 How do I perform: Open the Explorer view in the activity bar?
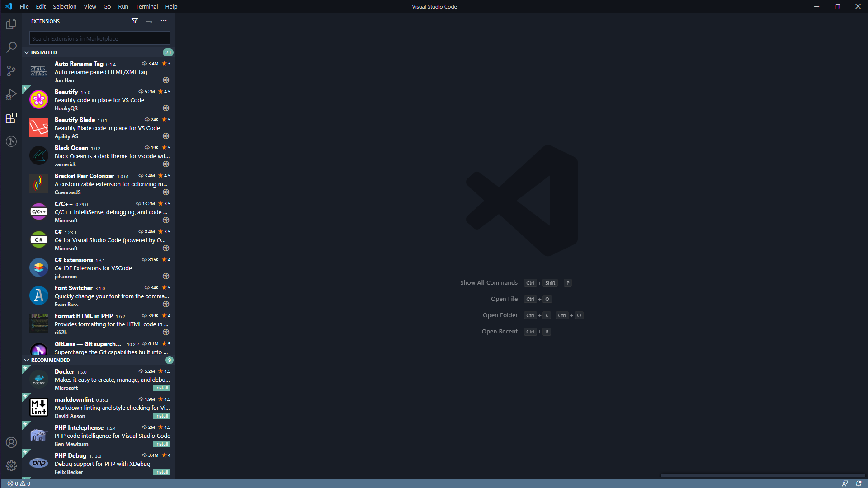[x=11, y=24]
